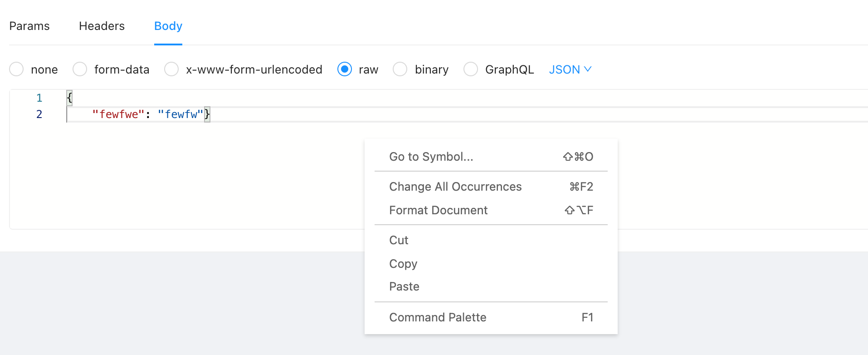Select x-www-form-urlencoded radio button
This screenshot has width=868, height=355.
[171, 69]
